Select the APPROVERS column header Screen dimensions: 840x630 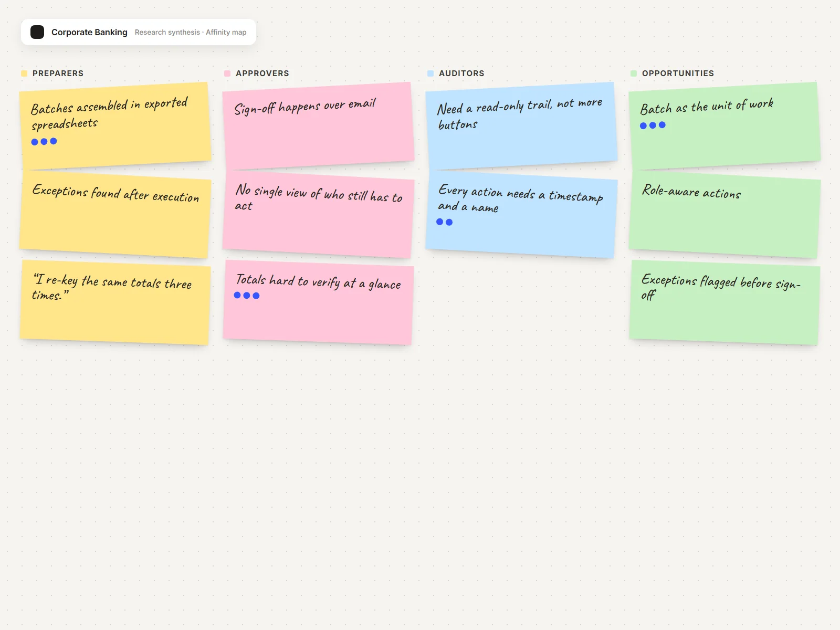[262, 73]
